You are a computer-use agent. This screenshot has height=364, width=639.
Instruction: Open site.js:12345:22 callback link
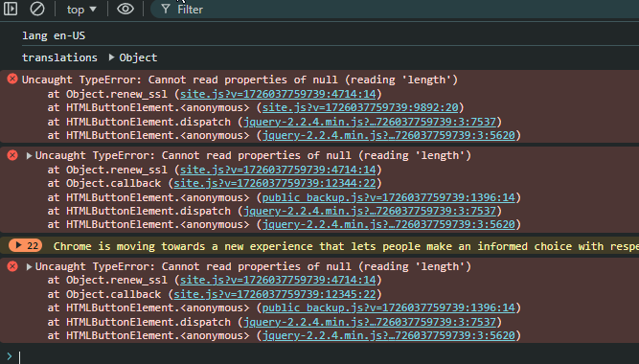click(x=275, y=294)
